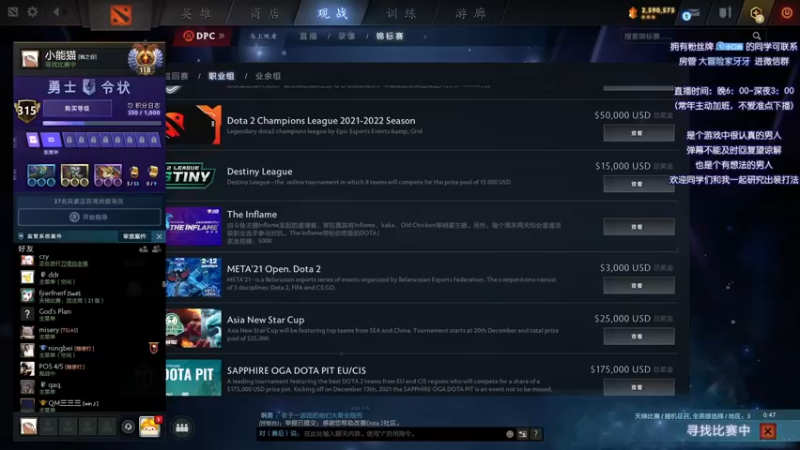800x450 pixels.
Task: Click the shards currency balance 2,590,575
Action: (x=652, y=12)
